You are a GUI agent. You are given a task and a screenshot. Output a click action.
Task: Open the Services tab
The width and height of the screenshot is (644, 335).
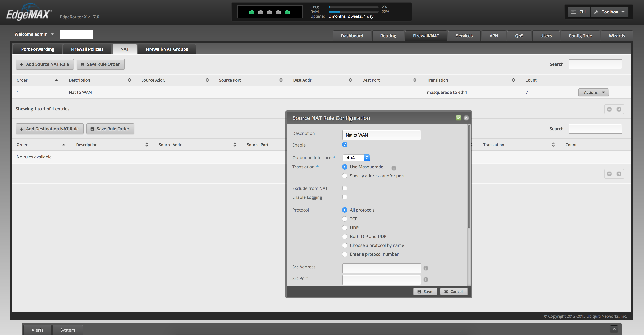[464, 36]
